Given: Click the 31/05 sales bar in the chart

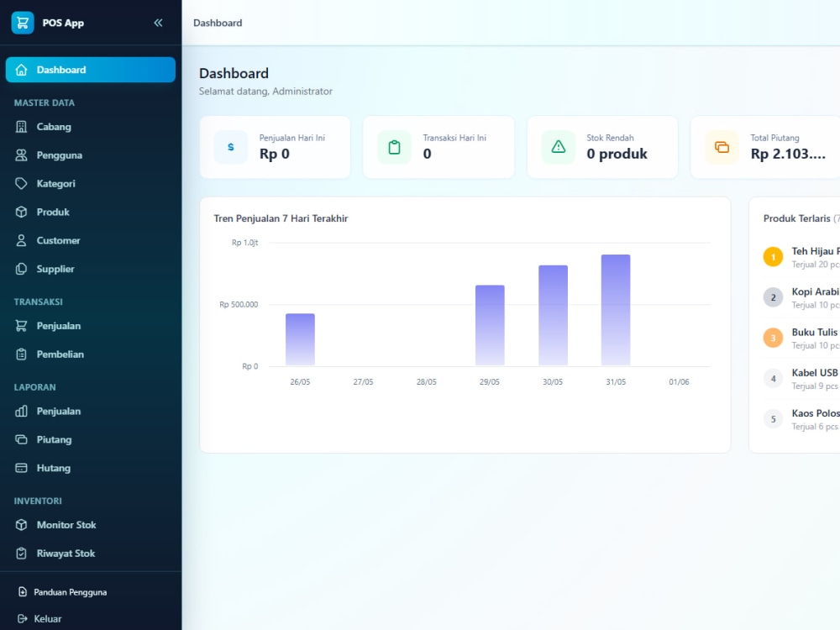Looking at the screenshot, I should pyautogui.click(x=616, y=310).
